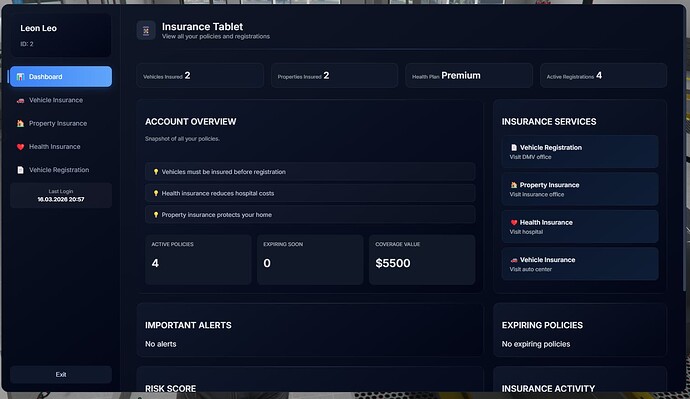
Task: Click the Risk Score heading
Action: pos(171,389)
